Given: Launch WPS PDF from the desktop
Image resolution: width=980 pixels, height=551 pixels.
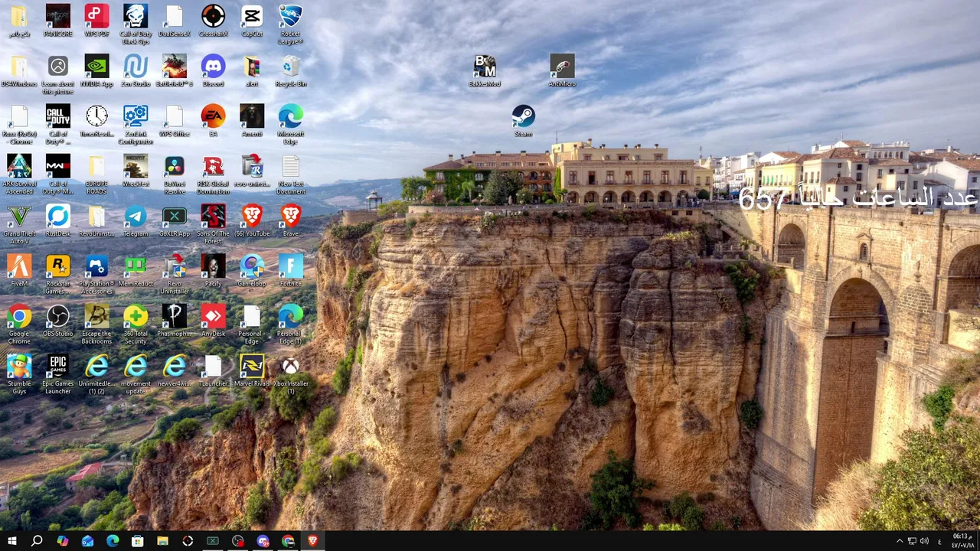Looking at the screenshot, I should [96, 21].
